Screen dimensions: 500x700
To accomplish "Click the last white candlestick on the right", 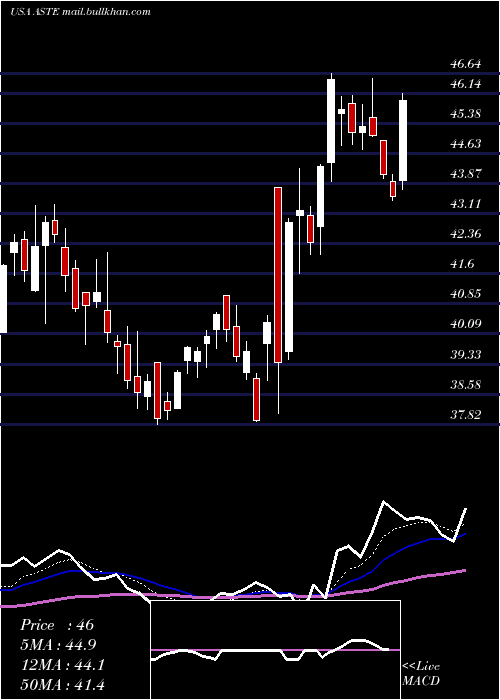I will click(x=403, y=140).
